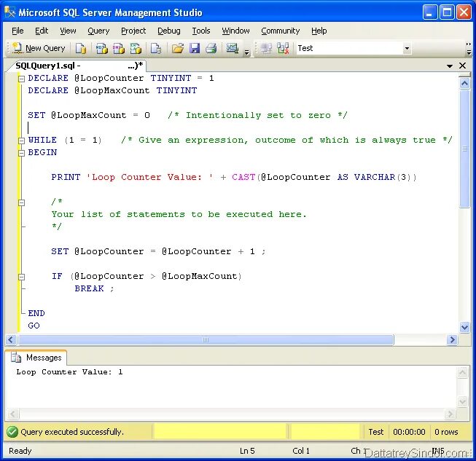Image resolution: width=476 pixels, height=461 pixels.
Task: Click the Change Connection icon
Action: click(283, 49)
